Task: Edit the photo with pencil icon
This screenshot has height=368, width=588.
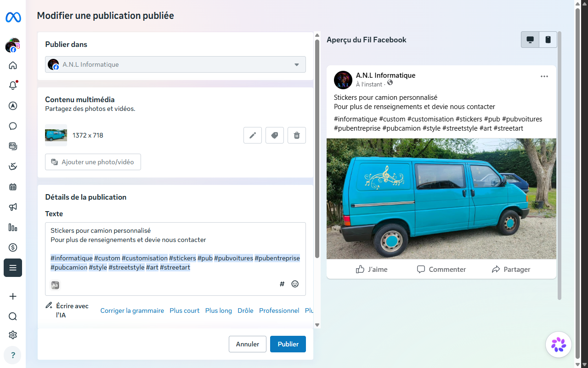Action: coord(253,135)
